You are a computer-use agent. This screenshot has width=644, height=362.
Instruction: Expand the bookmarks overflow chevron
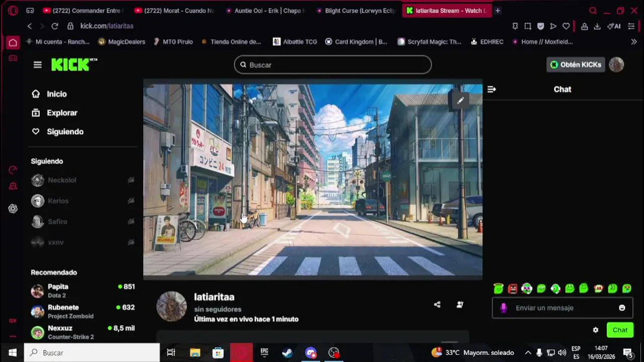[x=633, y=42]
